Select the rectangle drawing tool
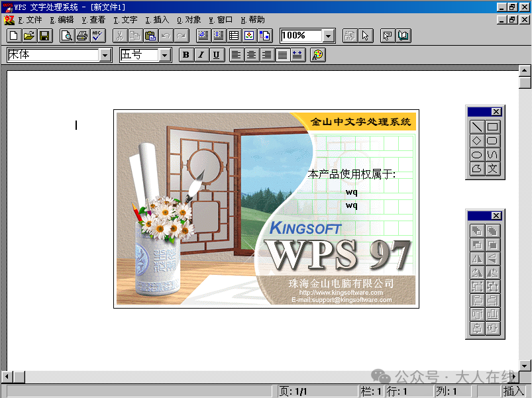The height and width of the screenshot is (398, 532). pyautogui.click(x=492, y=127)
